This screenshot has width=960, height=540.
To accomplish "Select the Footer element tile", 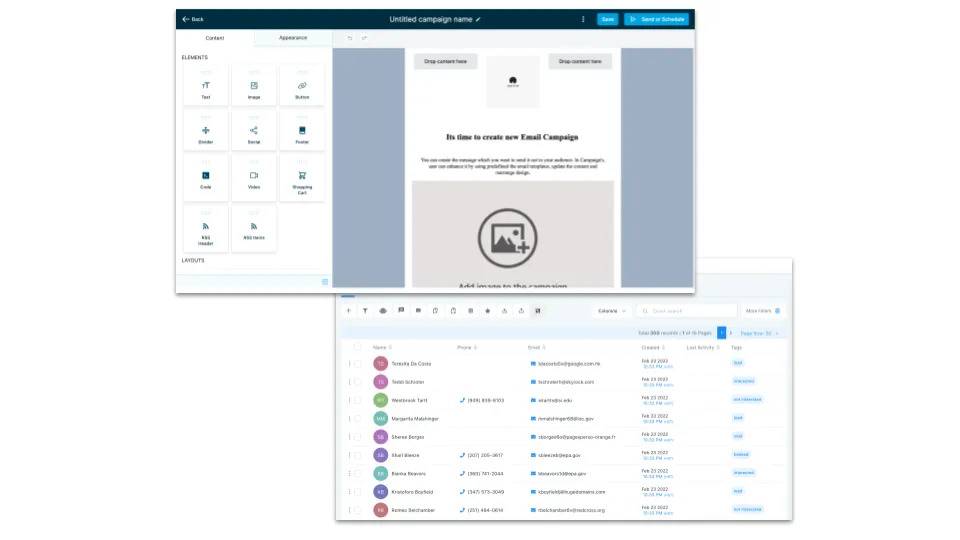I will point(302,130).
